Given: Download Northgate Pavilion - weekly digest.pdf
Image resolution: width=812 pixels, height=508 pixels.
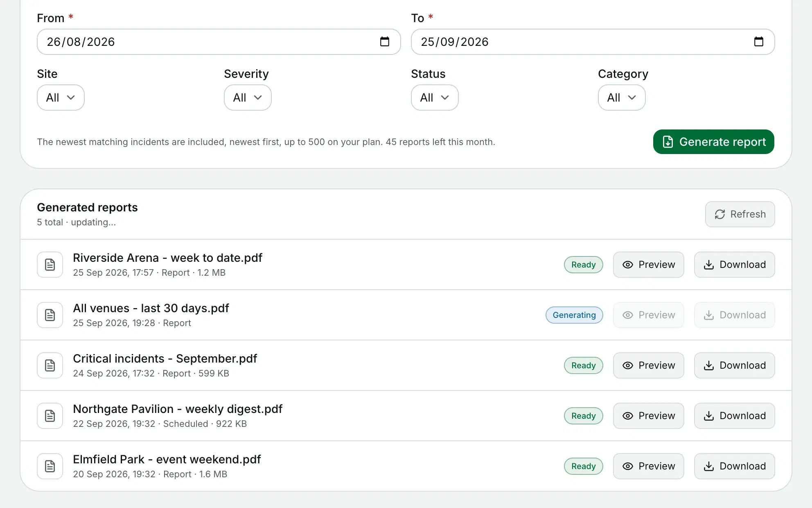Looking at the screenshot, I should pos(735,416).
